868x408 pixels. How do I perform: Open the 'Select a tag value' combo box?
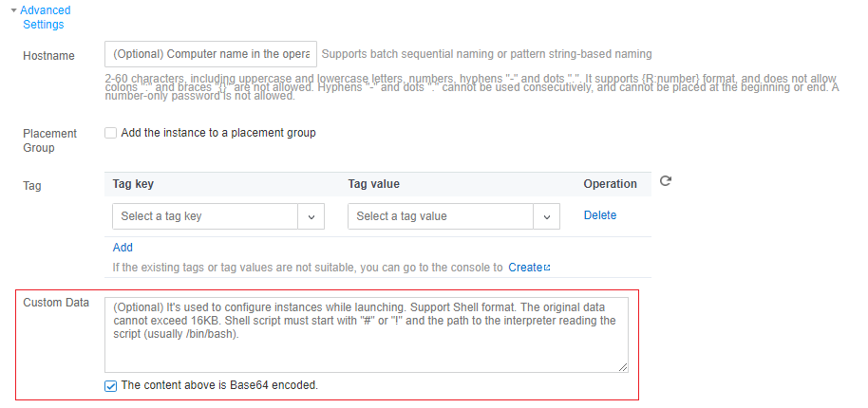441,216
